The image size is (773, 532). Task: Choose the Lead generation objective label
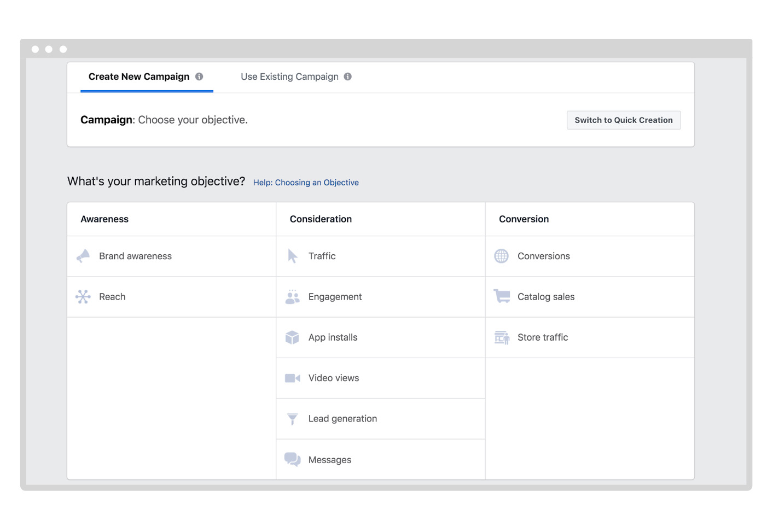click(x=342, y=419)
